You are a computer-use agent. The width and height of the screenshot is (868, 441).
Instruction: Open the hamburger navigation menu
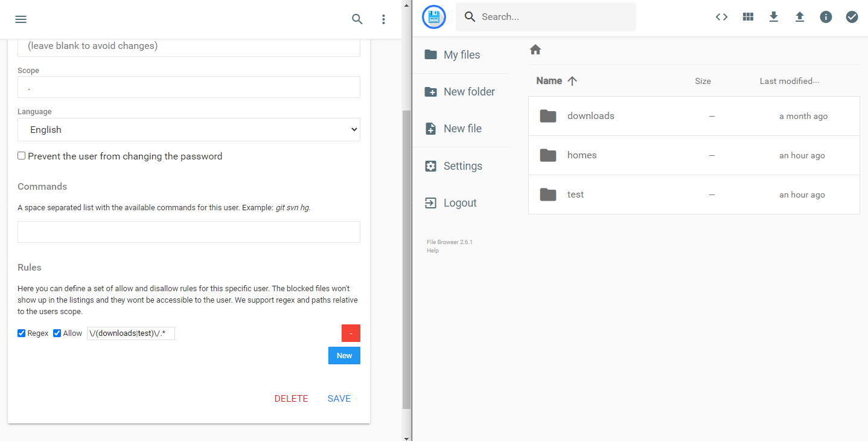(x=21, y=19)
